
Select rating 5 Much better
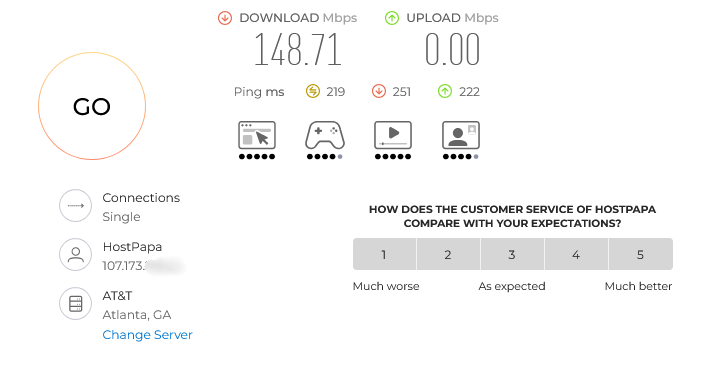(641, 254)
